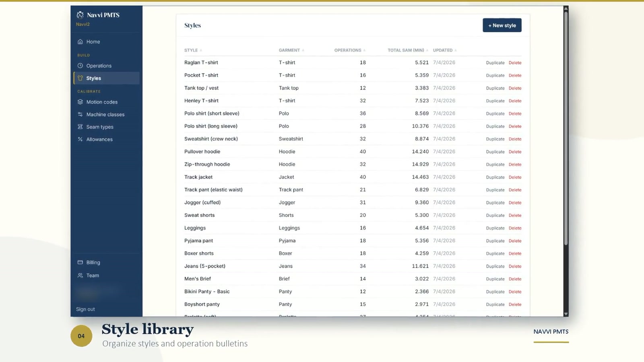The image size is (644, 362).
Task: Click the Sign out link
Action: pyautogui.click(x=85, y=309)
